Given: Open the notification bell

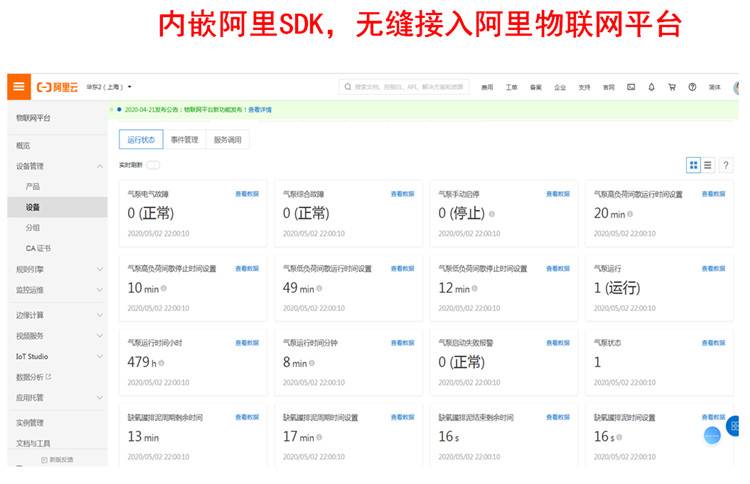Looking at the screenshot, I should 651,87.
